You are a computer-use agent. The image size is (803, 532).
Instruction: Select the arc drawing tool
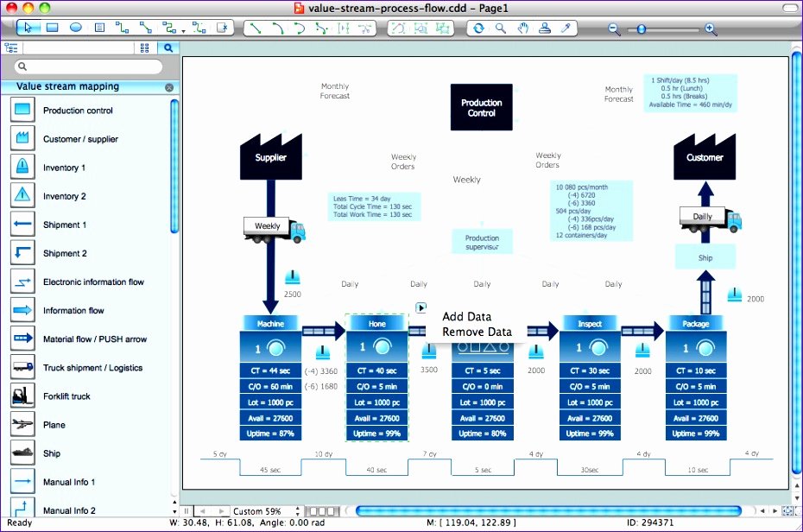[x=277, y=28]
